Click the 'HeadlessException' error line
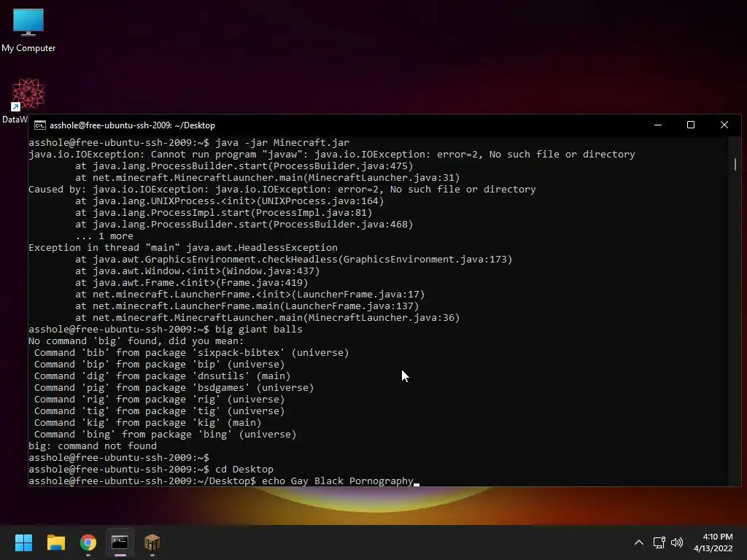Screen dimensions: 747x560 coord(183,248)
